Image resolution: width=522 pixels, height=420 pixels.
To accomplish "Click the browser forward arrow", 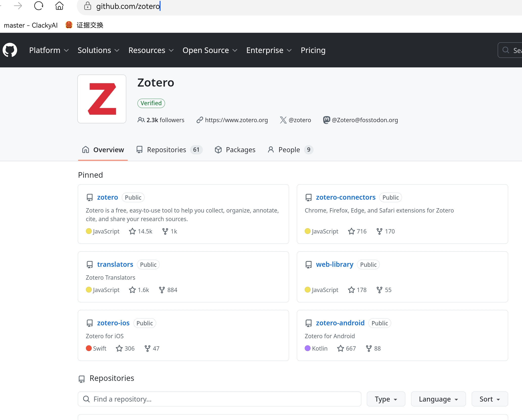I will tap(18, 6).
